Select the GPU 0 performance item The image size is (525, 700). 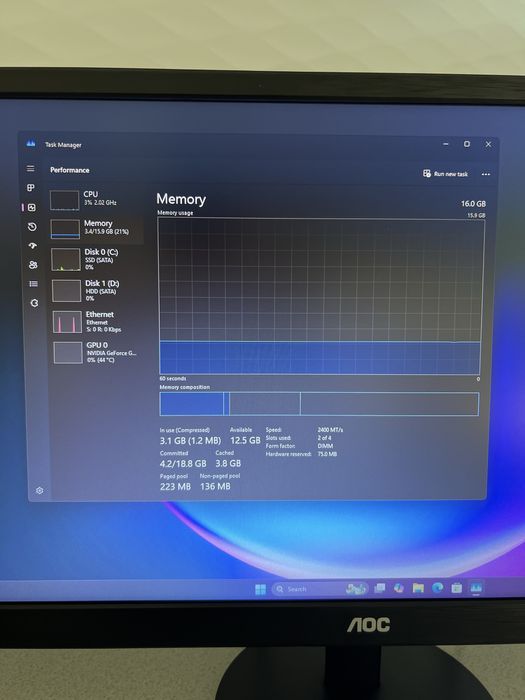(x=98, y=352)
